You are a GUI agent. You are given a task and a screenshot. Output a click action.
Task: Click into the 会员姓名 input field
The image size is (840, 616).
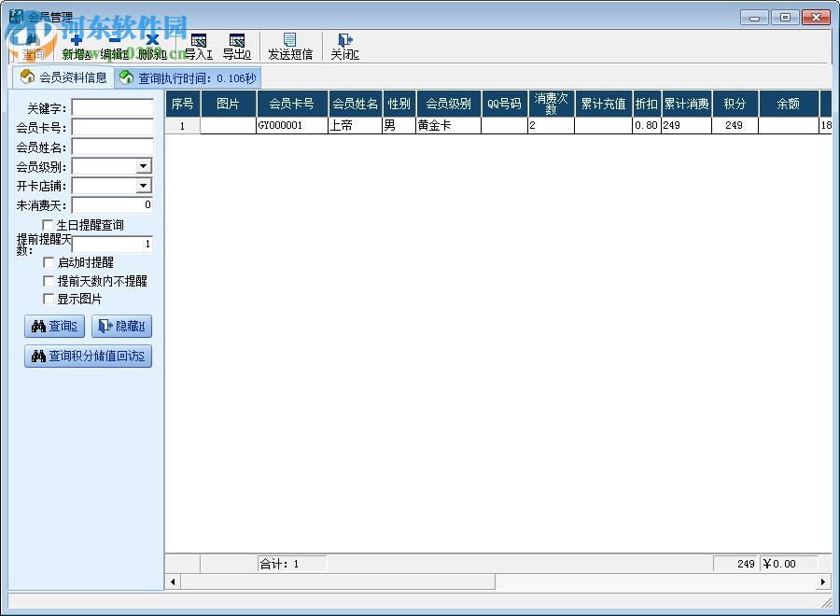[113, 147]
